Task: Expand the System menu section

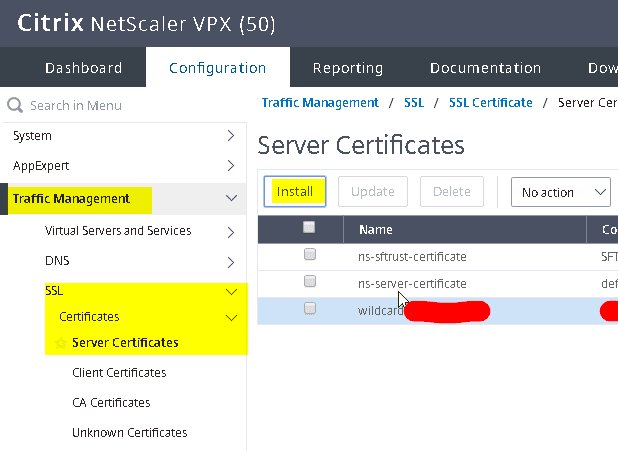Action: (231, 135)
